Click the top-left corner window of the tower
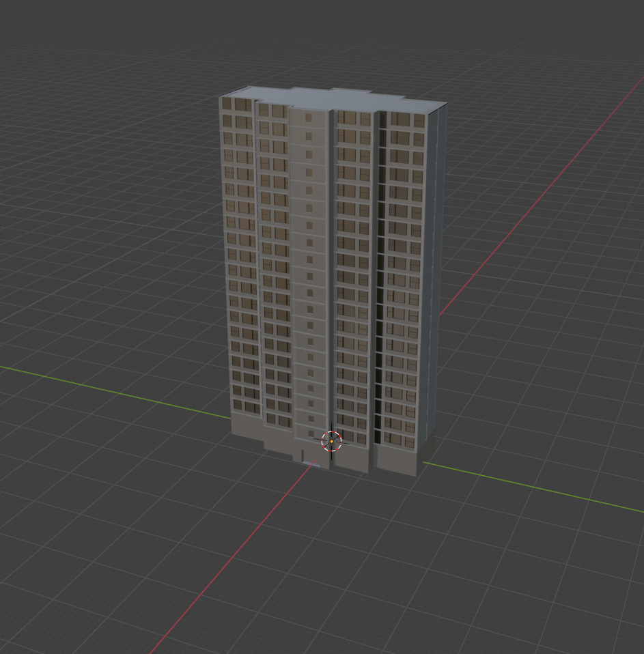This screenshot has height=654, width=644. (227, 104)
